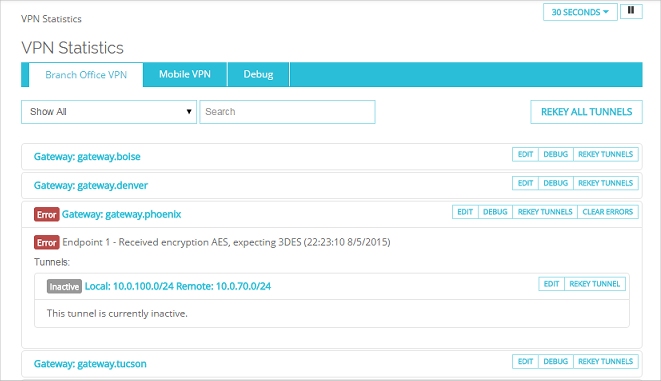Viewport: 661px width, 381px height.
Task: Collapse the gateway.phoenix gateway
Action: (x=121, y=214)
